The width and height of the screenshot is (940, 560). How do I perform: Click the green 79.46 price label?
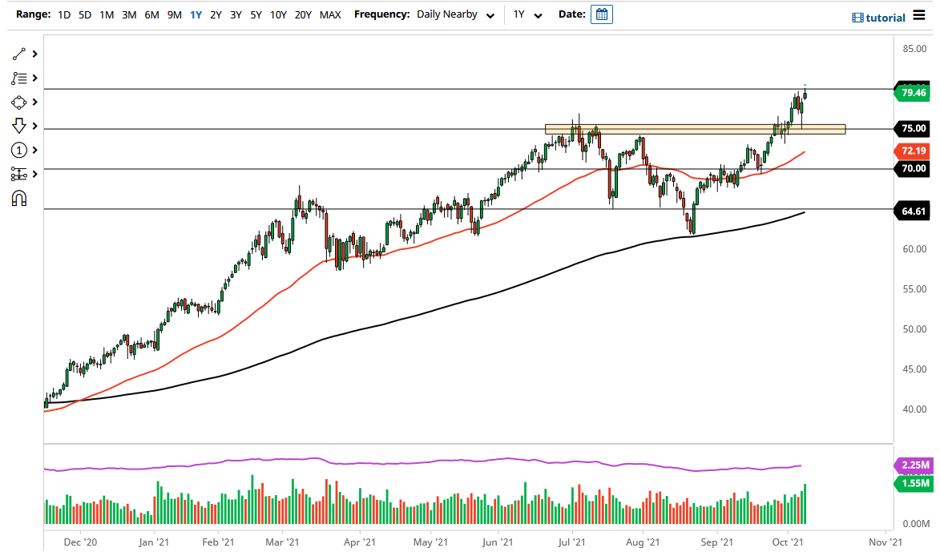914,93
